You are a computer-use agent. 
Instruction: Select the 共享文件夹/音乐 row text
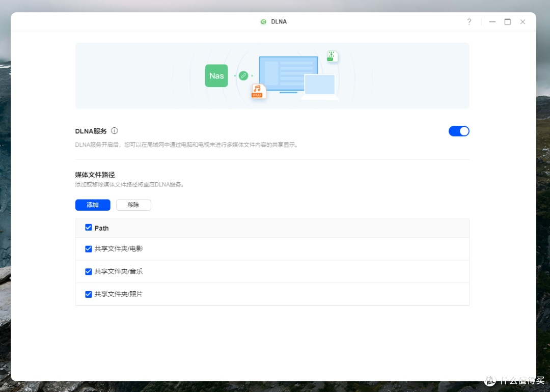[119, 272]
